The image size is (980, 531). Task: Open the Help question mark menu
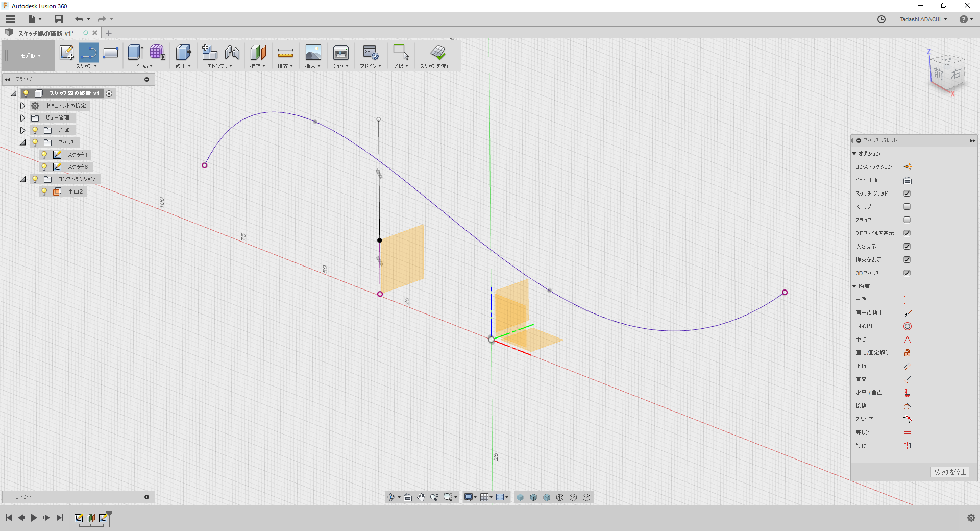tap(965, 19)
